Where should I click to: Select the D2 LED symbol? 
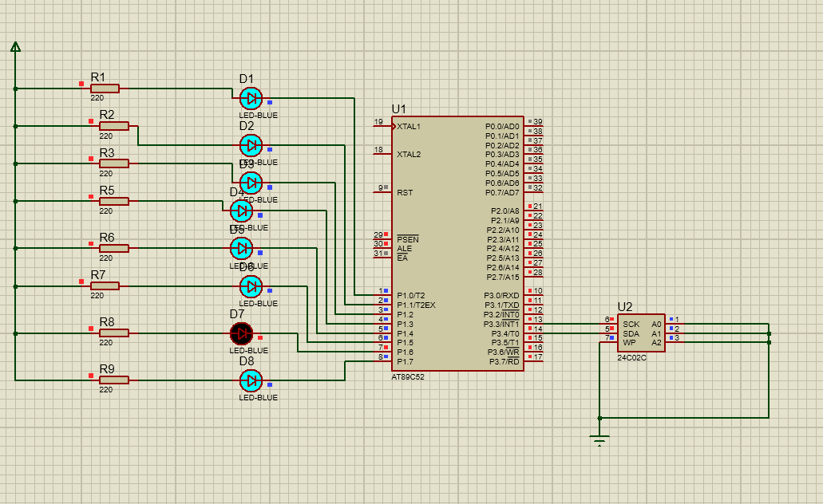(251, 145)
